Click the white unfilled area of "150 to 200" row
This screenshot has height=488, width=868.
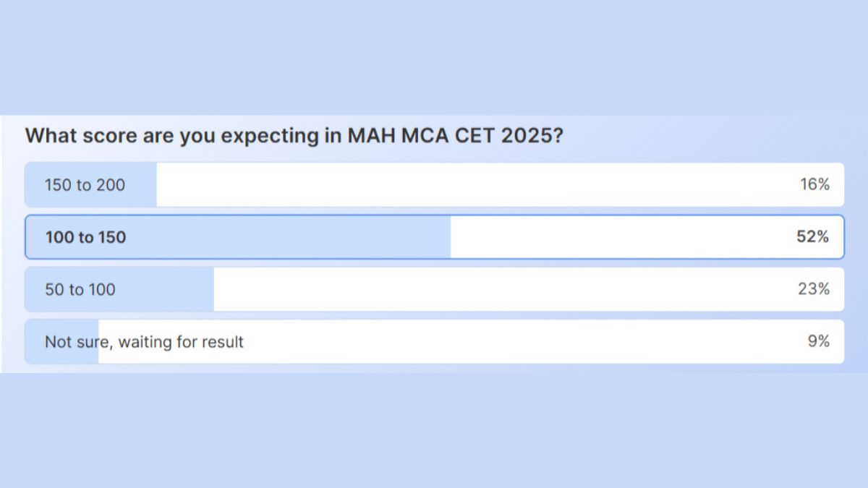(x=470, y=185)
